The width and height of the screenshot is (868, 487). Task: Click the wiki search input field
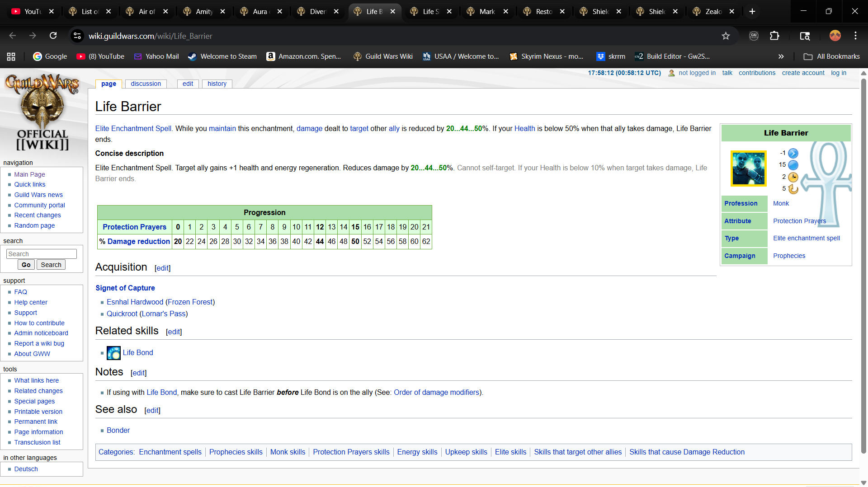click(x=42, y=254)
